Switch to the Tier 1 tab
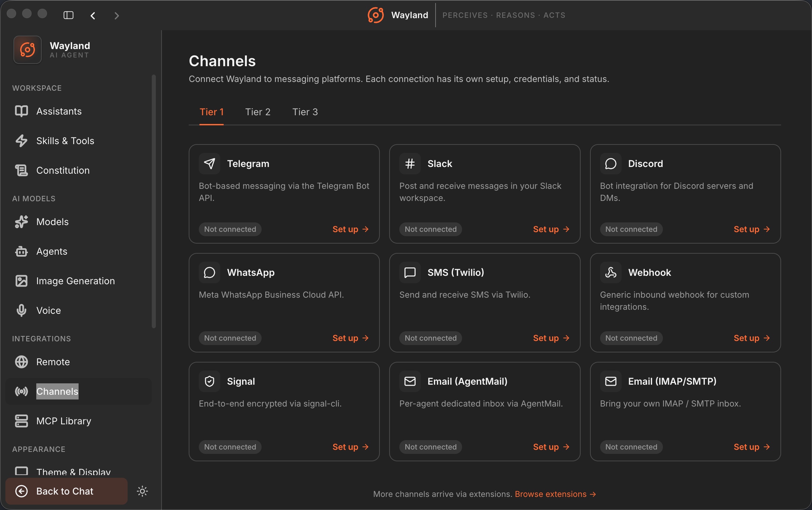Image resolution: width=812 pixels, height=510 pixels. point(211,112)
